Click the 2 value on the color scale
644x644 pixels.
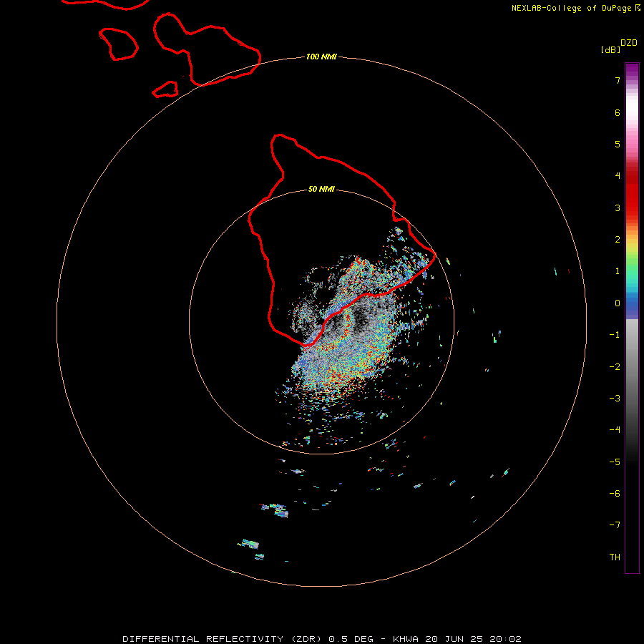618,240
